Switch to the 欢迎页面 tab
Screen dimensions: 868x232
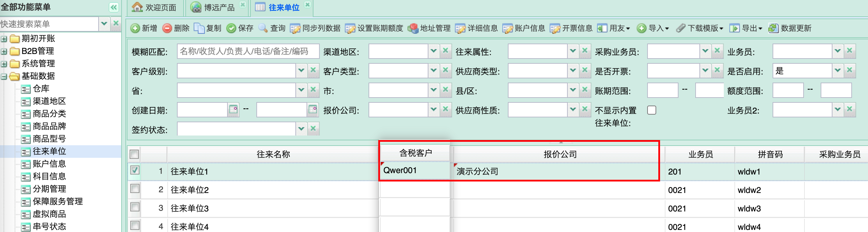click(154, 8)
